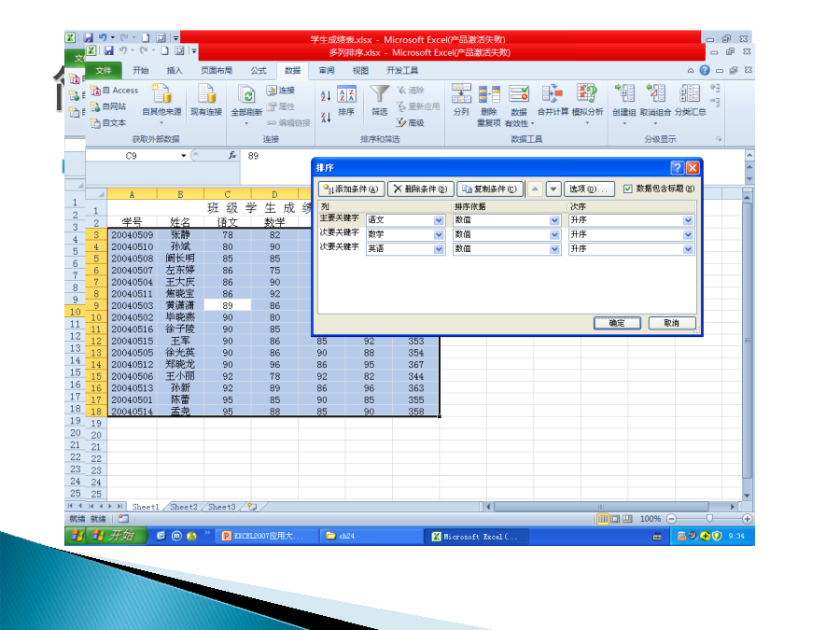Click the zoom slider in status bar
Viewport: 840px width, 630px height.
coord(709,518)
